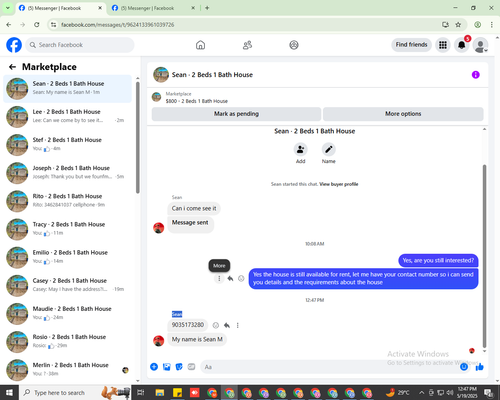Open the Maudie conversation
The height and width of the screenshot is (400, 500).
tap(67, 314)
